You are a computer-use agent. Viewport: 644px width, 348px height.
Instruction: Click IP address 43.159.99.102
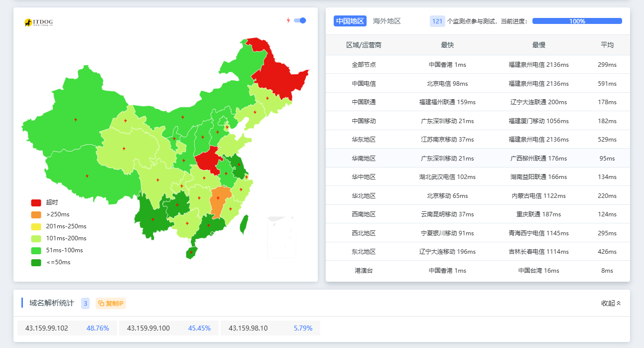tap(47, 328)
